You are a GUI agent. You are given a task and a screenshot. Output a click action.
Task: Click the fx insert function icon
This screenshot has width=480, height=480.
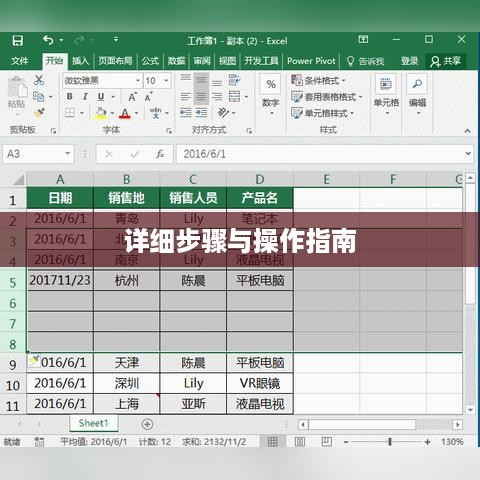[x=160, y=154]
